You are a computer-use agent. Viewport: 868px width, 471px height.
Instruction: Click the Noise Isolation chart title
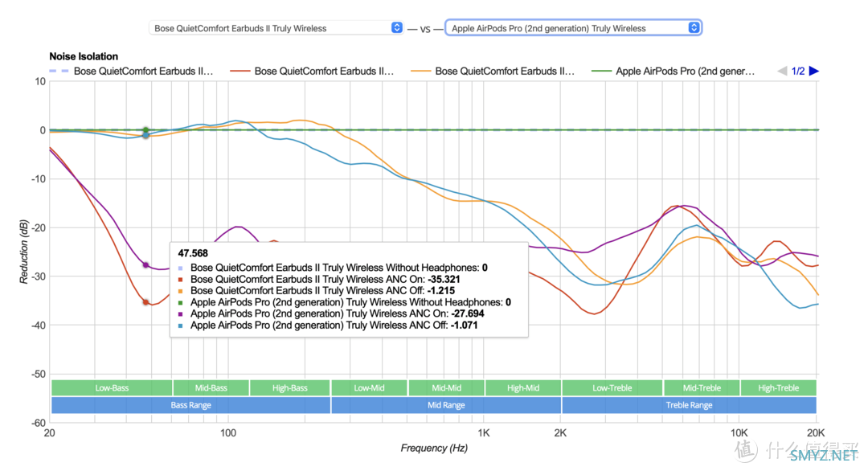pos(84,56)
